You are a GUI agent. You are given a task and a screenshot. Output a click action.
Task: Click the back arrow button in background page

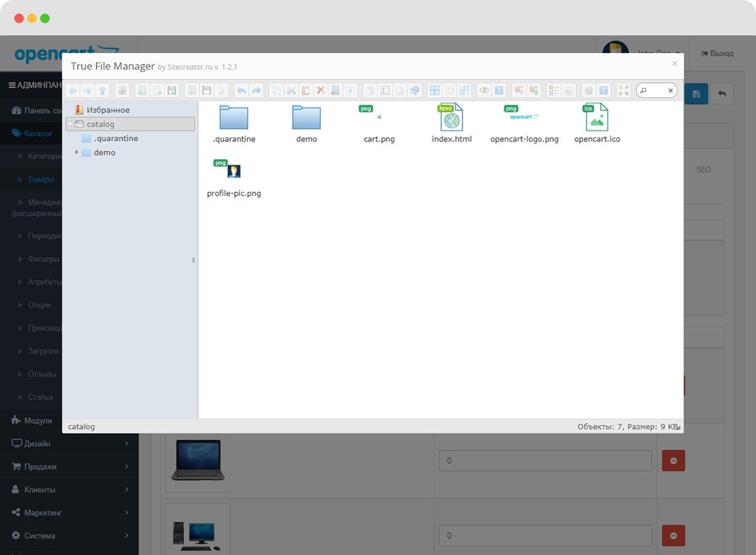[x=722, y=94]
